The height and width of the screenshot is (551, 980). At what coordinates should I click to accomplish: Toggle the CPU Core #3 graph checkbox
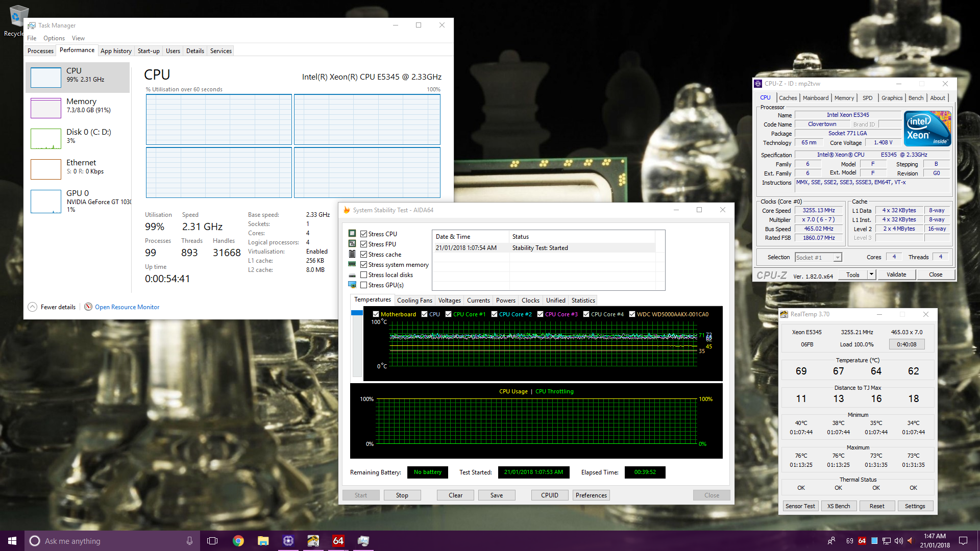[x=540, y=314]
